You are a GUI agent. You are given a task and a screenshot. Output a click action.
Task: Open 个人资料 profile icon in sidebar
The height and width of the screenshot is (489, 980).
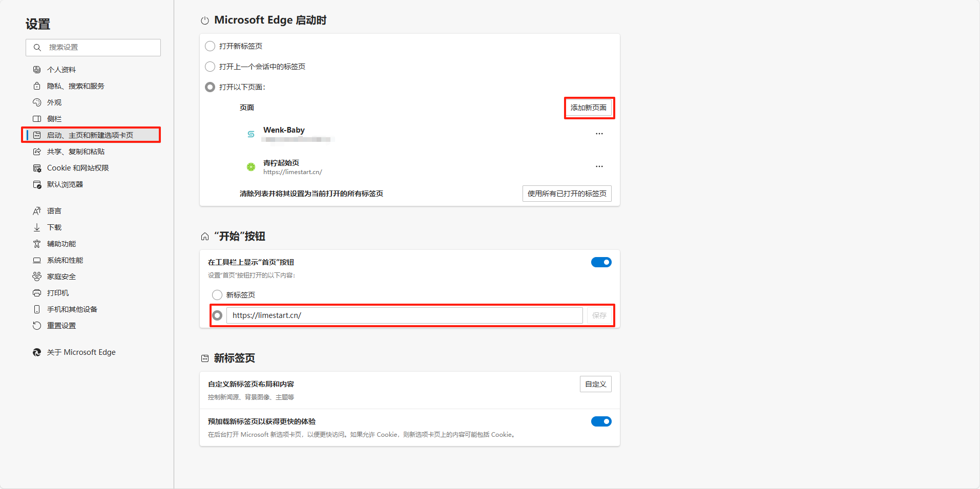(x=37, y=70)
